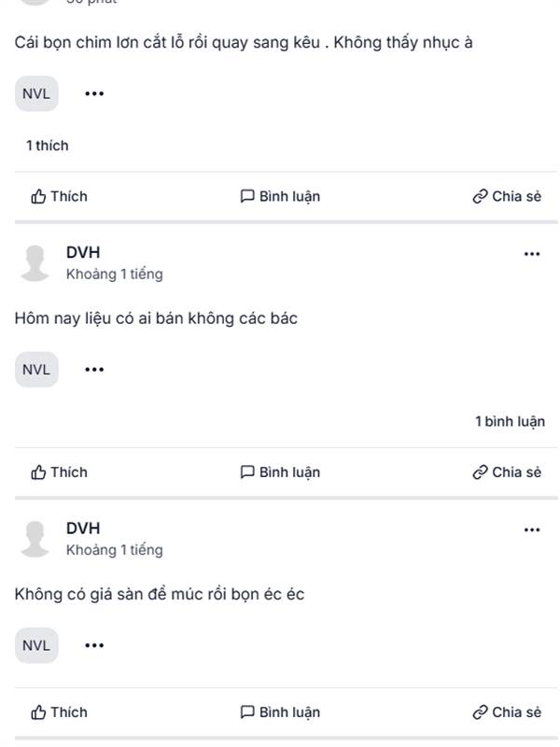Click the thumbs-up icon on 'giá sàn' post

coord(39,712)
